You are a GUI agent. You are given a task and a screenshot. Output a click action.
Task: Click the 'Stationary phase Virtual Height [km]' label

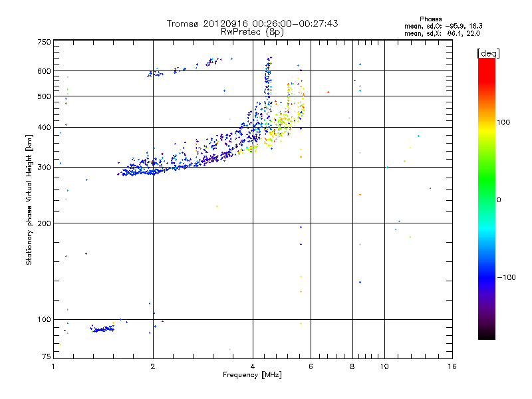(x=29, y=199)
